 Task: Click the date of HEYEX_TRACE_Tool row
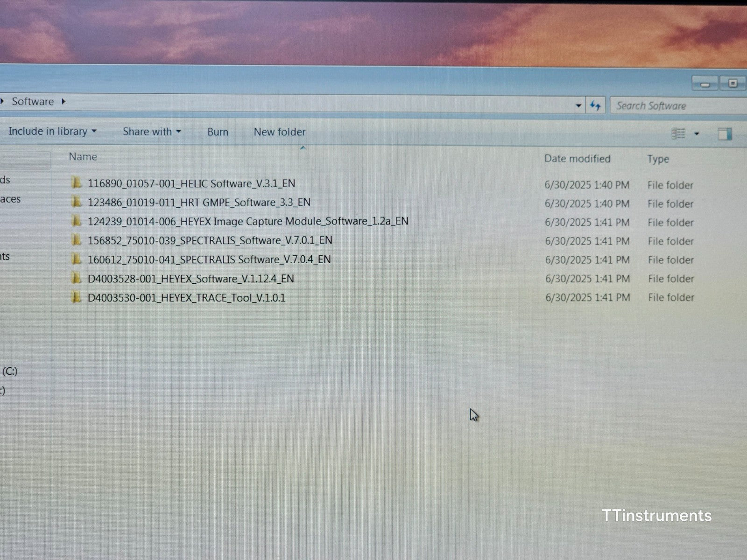587,297
